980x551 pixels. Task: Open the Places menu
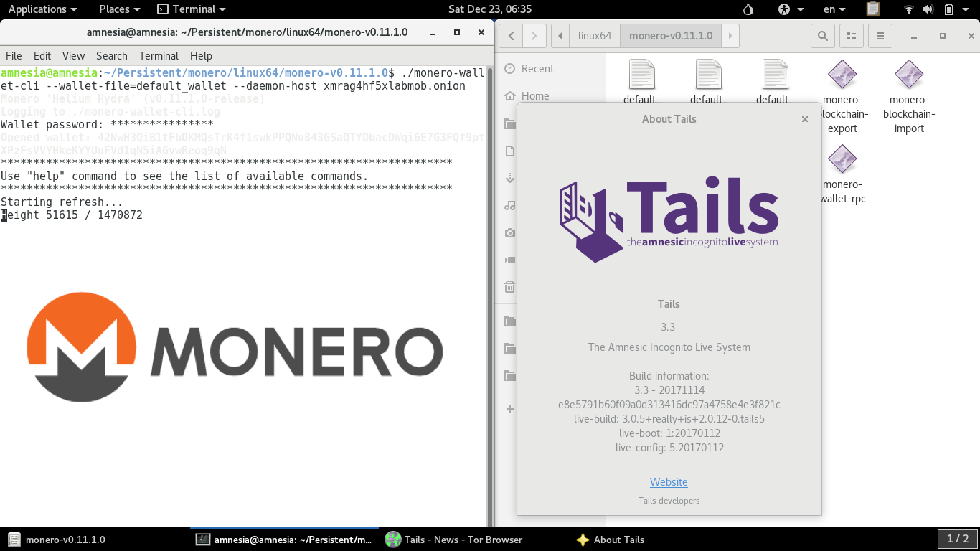(x=119, y=9)
